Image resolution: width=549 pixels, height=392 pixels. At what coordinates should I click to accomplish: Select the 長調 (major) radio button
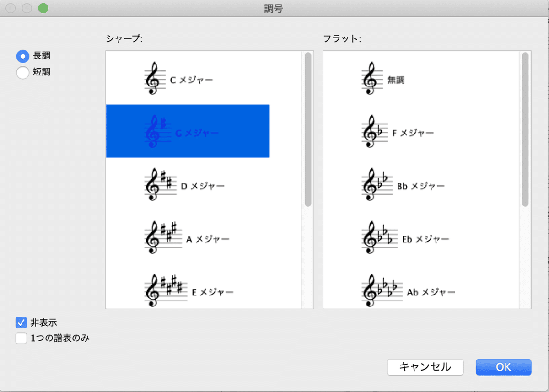(22, 56)
